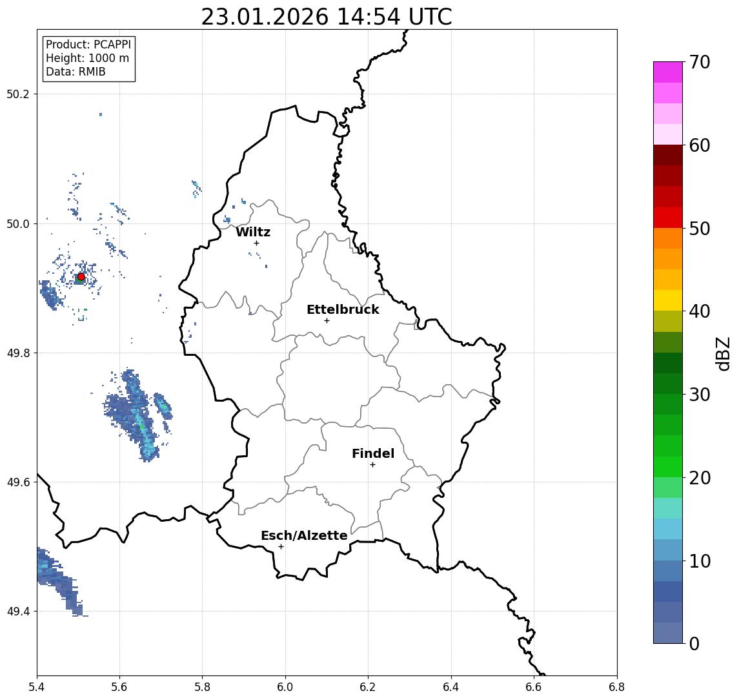Click the Findel station label
Viewport: 739px width, 700px height.
pos(373,453)
